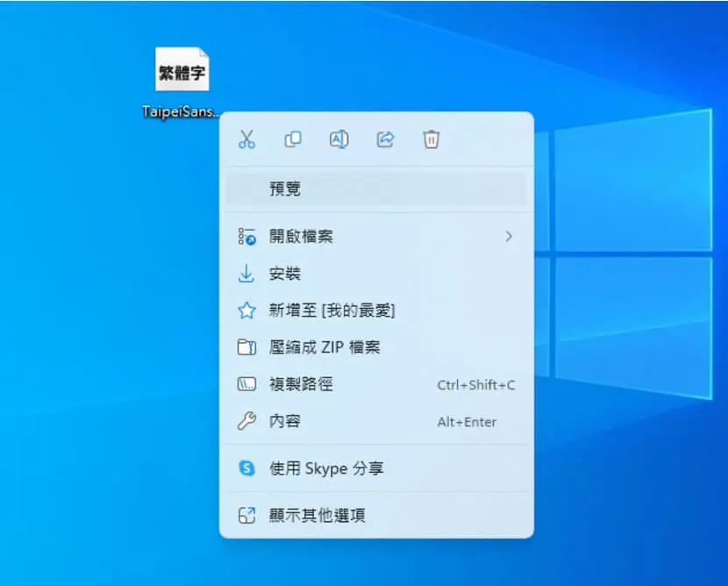Click the Cut scissors icon
Viewport: 728px width, 586px height.
coord(246,139)
